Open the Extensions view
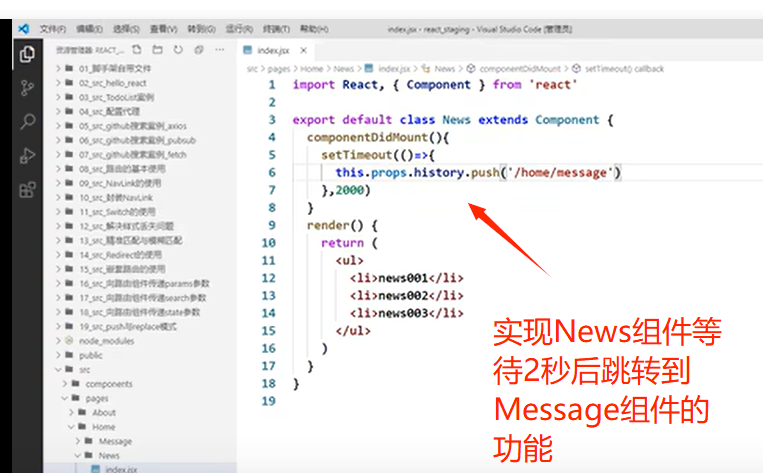Viewport: 763px width, 473px height. pyautogui.click(x=27, y=189)
